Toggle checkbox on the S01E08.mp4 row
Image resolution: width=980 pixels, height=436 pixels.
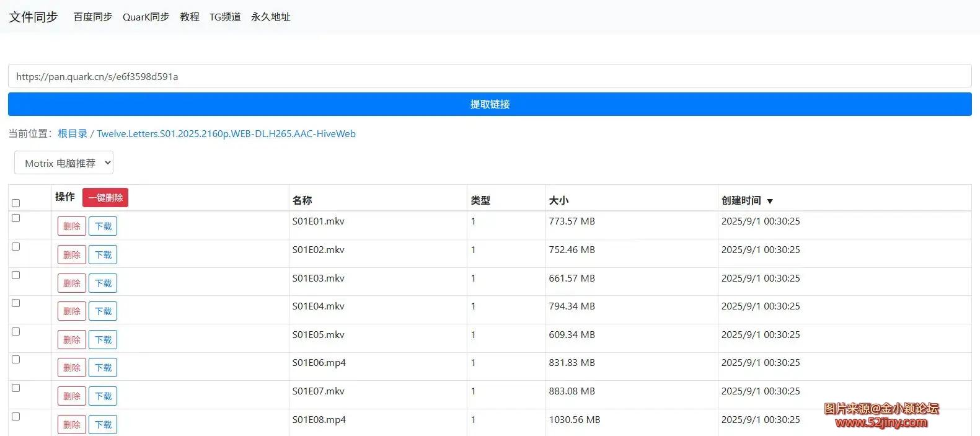point(16,417)
